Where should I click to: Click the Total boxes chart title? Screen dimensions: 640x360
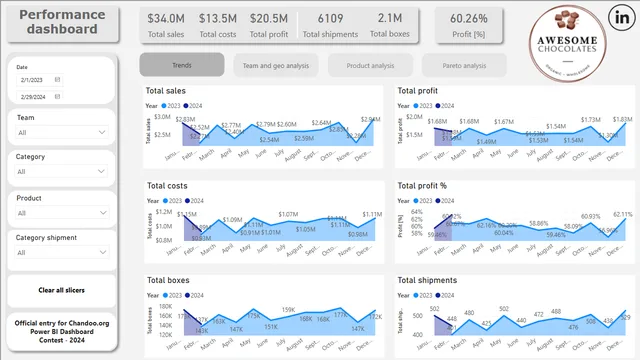pos(168,280)
